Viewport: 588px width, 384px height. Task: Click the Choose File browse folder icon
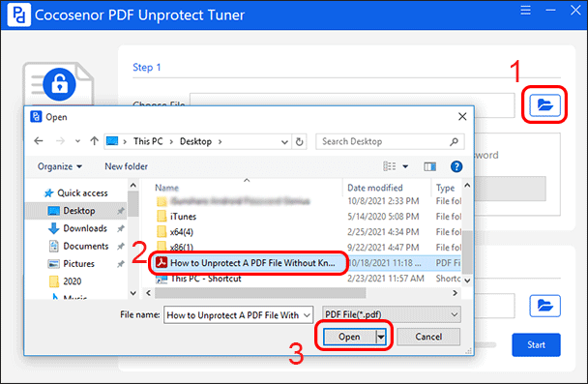[544, 105]
